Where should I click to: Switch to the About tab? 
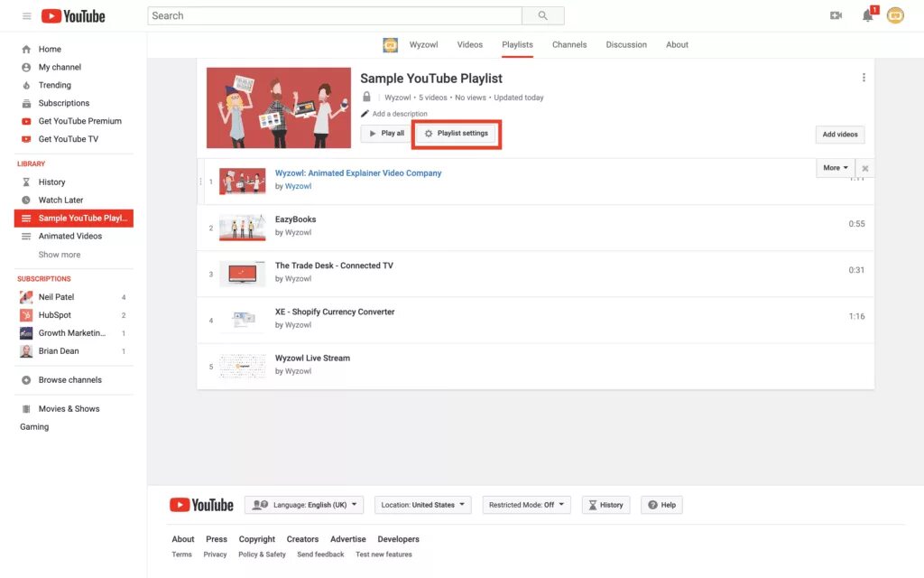[x=677, y=45]
